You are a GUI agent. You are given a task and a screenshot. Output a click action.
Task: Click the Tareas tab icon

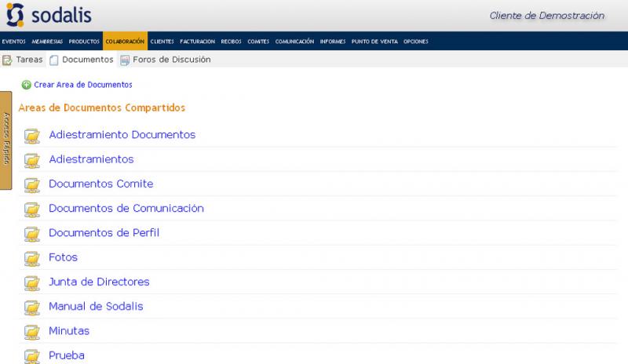pyautogui.click(x=7, y=60)
